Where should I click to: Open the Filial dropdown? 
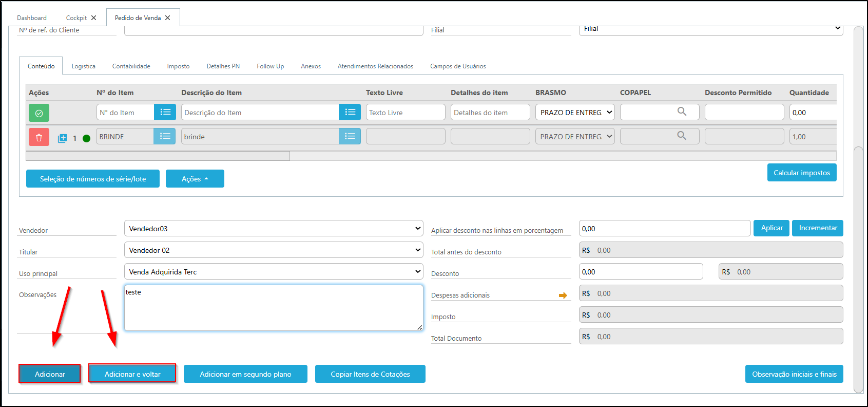(x=711, y=30)
